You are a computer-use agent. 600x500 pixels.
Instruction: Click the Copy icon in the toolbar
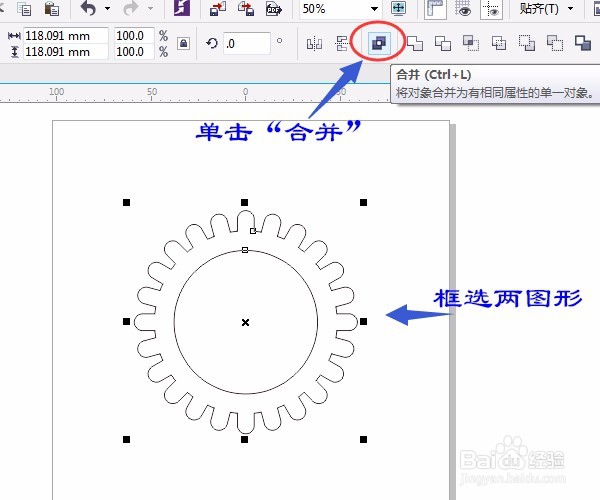tap(24, 8)
